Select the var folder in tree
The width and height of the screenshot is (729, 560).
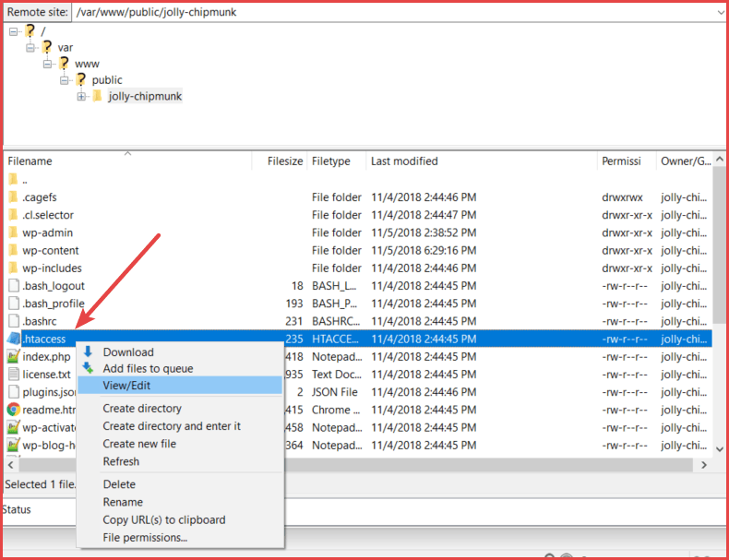[x=66, y=47]
